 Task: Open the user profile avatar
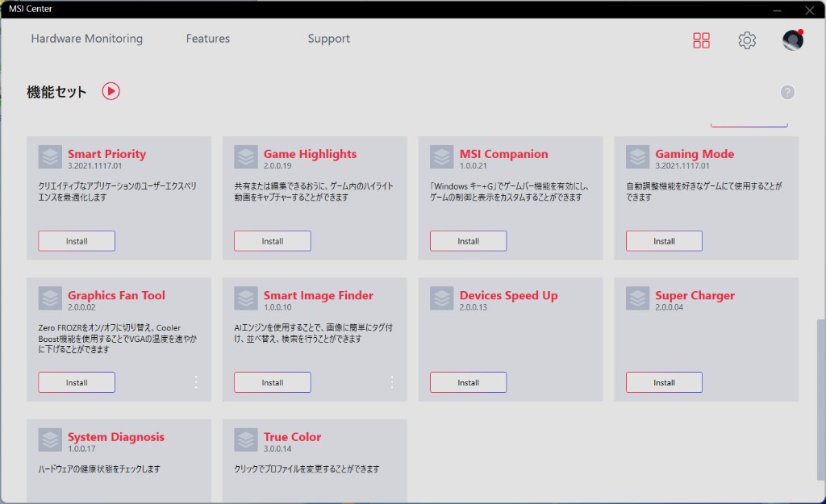[x=793, y=40]
